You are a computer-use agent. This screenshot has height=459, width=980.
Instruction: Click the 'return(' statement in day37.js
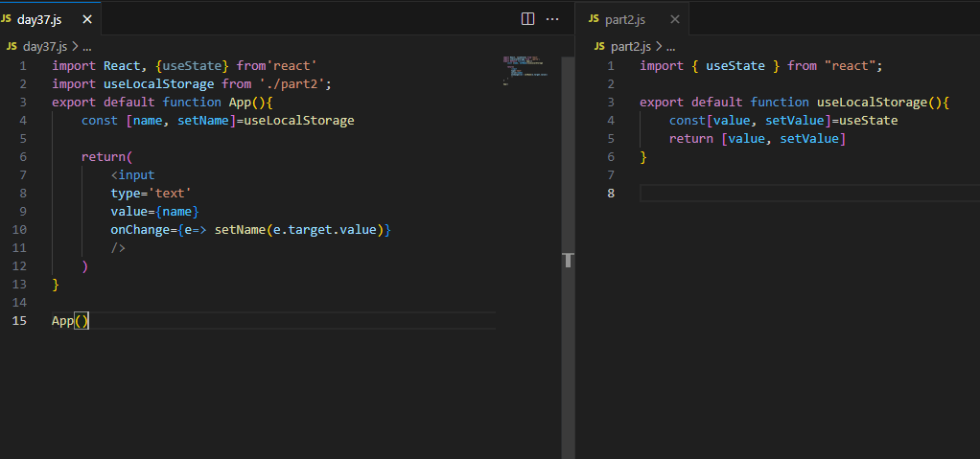click(107, 157)
